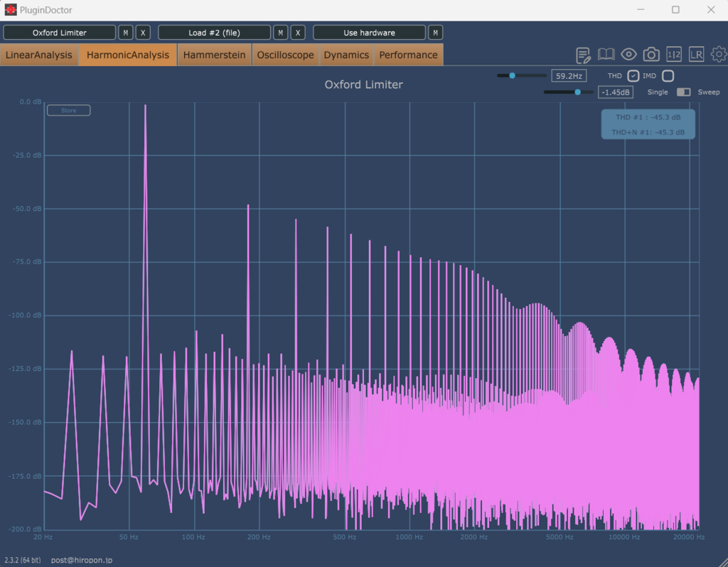Click the -1.45dB level field
Screen dimensions: 728x567
[616, 92]
